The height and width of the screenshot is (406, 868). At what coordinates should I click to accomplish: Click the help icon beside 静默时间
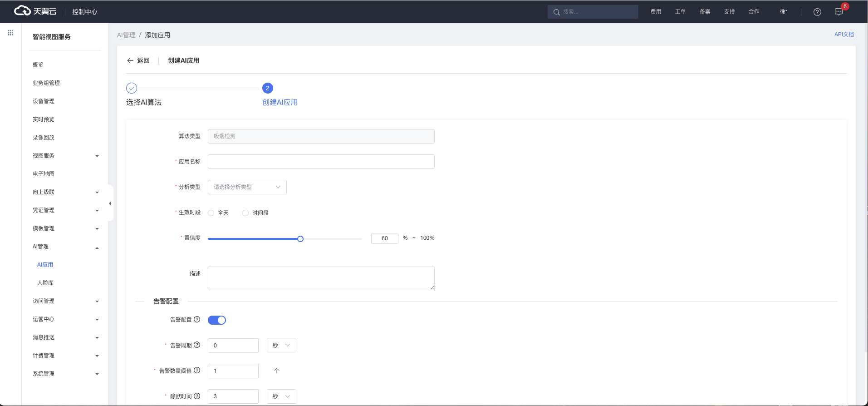coord(197,396)
